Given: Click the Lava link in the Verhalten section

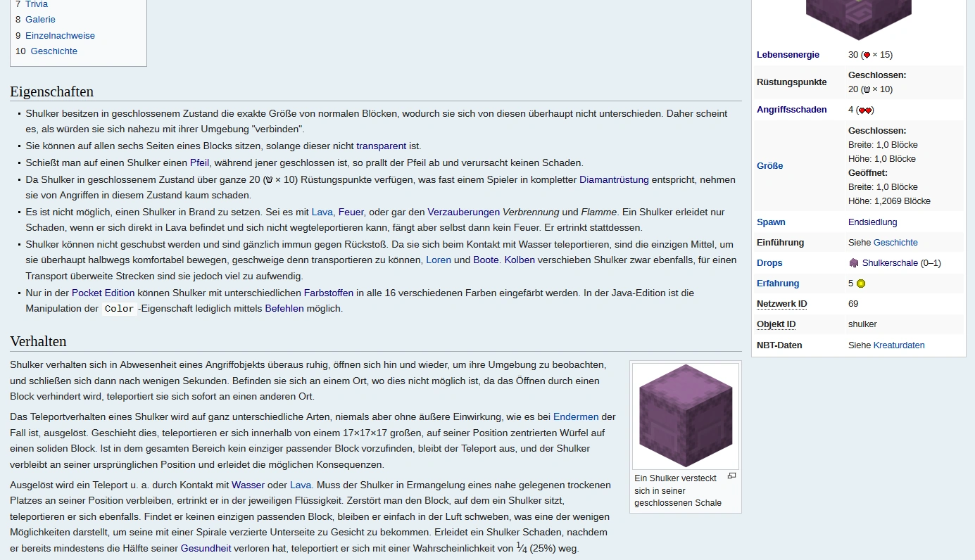Looking at the screenshot, I should click(x=301, y=485).
